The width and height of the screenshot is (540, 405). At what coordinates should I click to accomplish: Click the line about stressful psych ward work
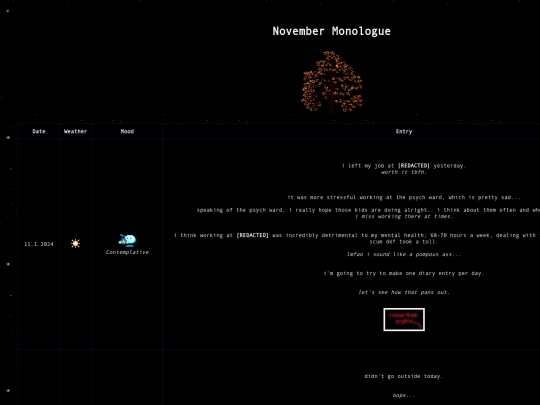(404, 197)
